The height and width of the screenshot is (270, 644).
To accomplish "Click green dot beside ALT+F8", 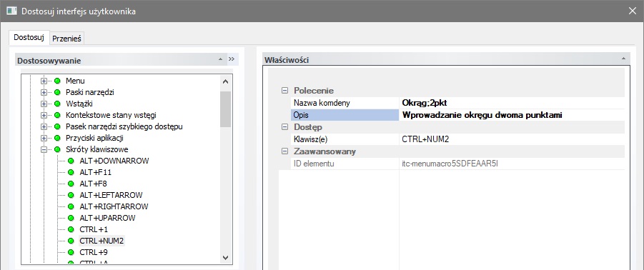I will [x=71, y=184].
